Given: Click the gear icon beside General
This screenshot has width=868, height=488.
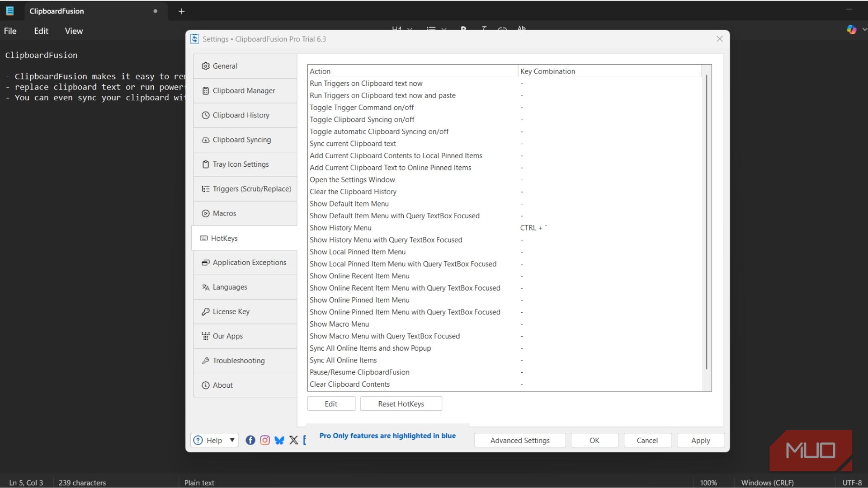Looking at the screenshot, I should pyautogui.click(x=206, y=66).
